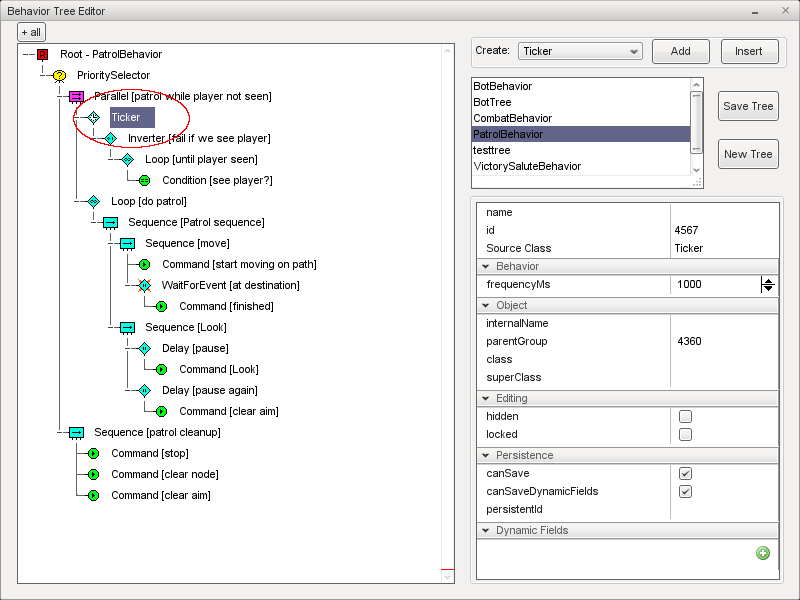Select VictorySaluteBehavior in the tree list
The width and height of the screenshot is (800, 600).
pos(527,166)
